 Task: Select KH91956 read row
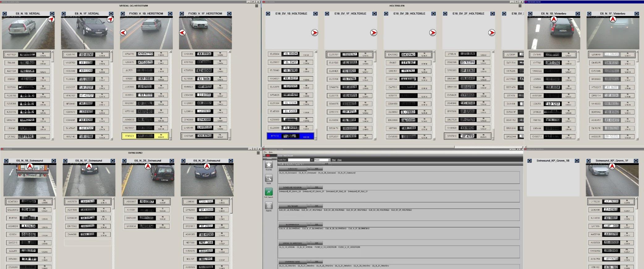pos(204,54)
